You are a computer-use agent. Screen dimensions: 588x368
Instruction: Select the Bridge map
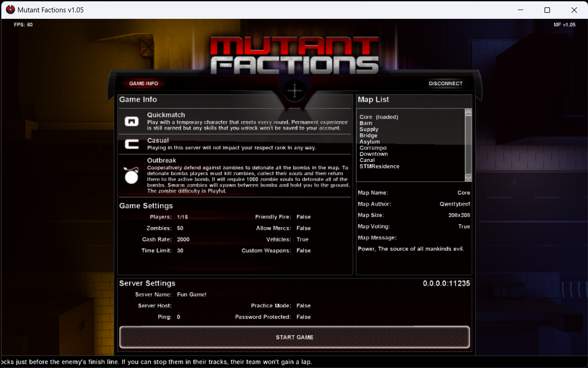(368, 135)
